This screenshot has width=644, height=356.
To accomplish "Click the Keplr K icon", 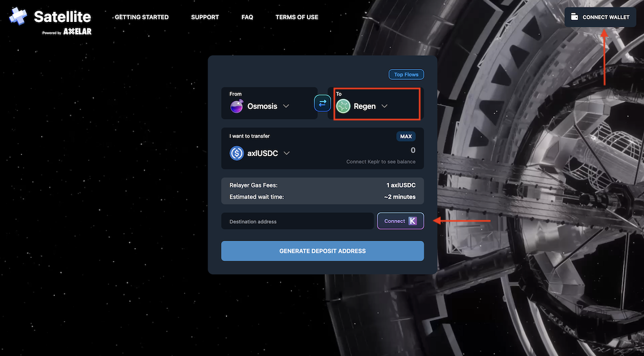I will coord(413,221).
